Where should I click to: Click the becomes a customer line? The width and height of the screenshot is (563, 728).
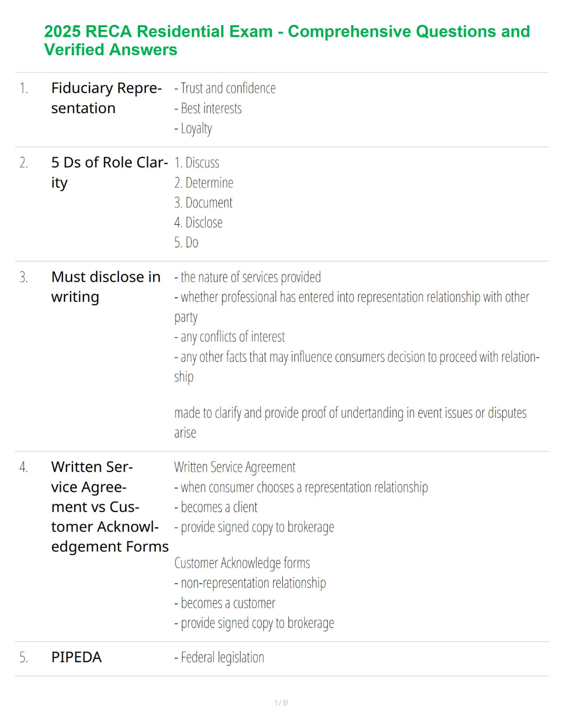pyautogui.click(x=224, y=603)
